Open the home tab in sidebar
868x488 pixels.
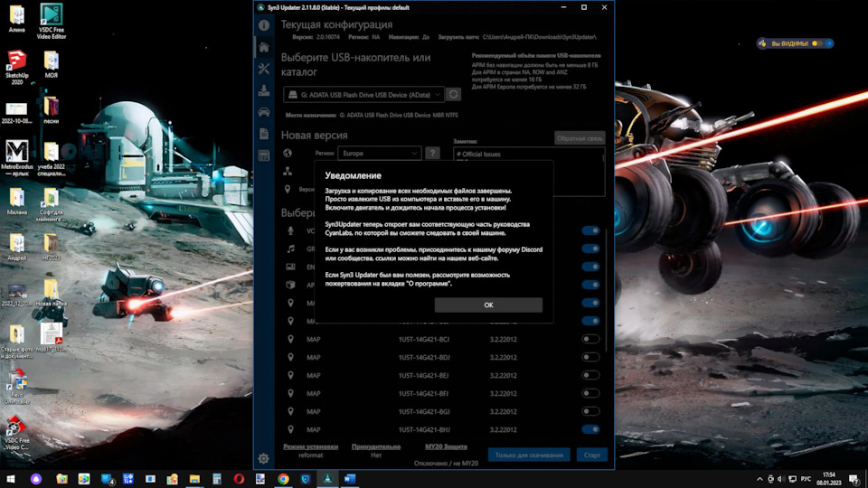[x=264, y=47]
